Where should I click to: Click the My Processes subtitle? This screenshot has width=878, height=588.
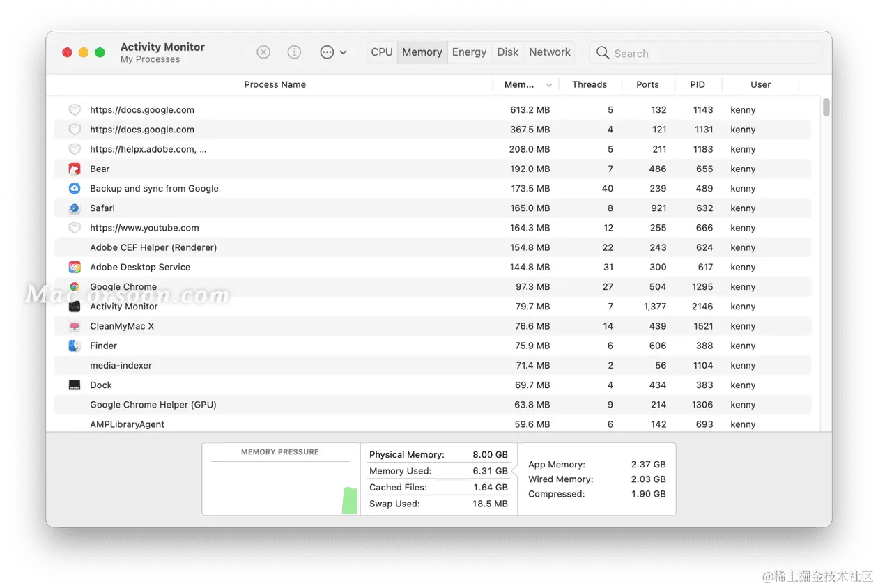coord(150,60)
